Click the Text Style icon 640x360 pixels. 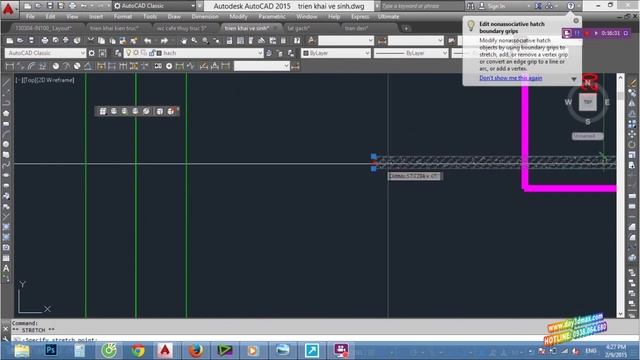coord(311,40)
